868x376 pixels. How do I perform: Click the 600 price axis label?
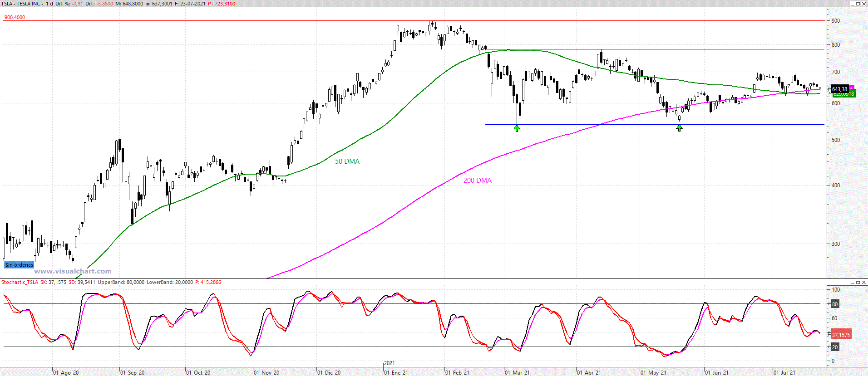(x=836, y=103)
